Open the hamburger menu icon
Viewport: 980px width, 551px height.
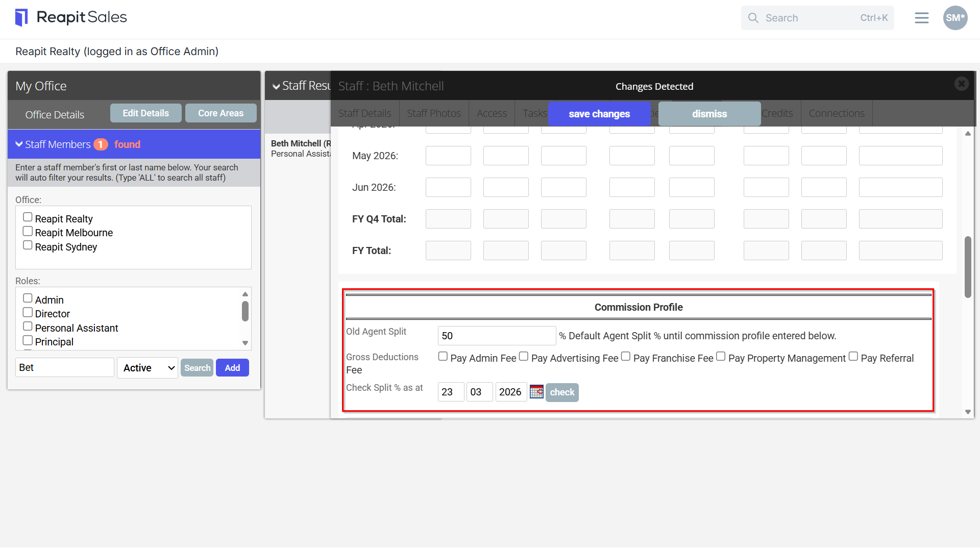point(921,18)
